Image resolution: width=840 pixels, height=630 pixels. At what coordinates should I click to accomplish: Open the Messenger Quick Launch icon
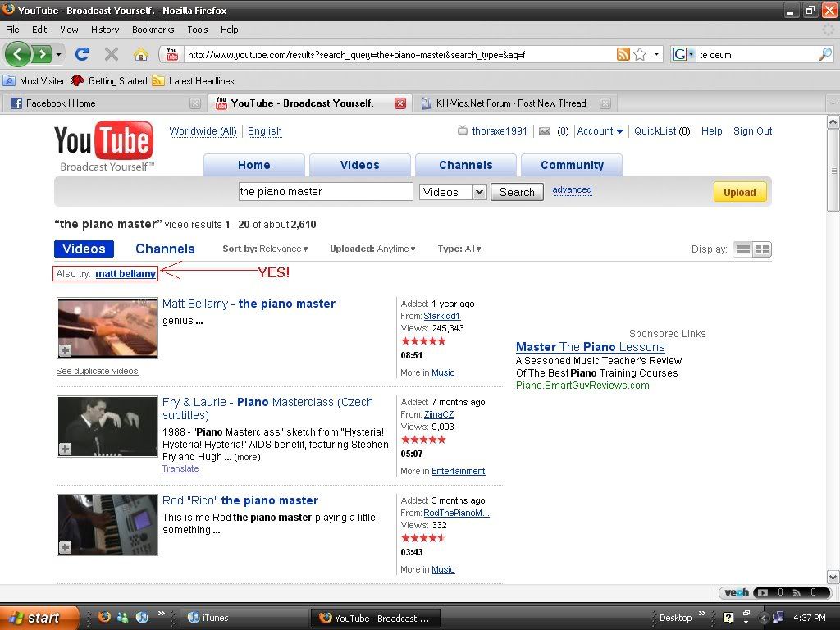click(x=123, y=617)
